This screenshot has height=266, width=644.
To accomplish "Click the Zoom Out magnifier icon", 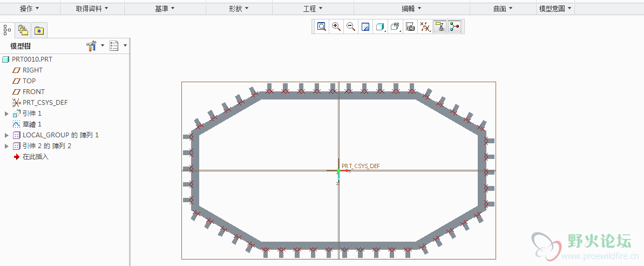I will 351,26.
